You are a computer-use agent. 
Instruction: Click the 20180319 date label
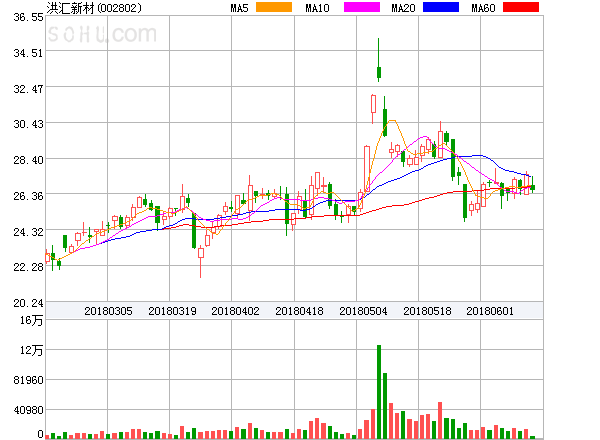tap(172, 311)
